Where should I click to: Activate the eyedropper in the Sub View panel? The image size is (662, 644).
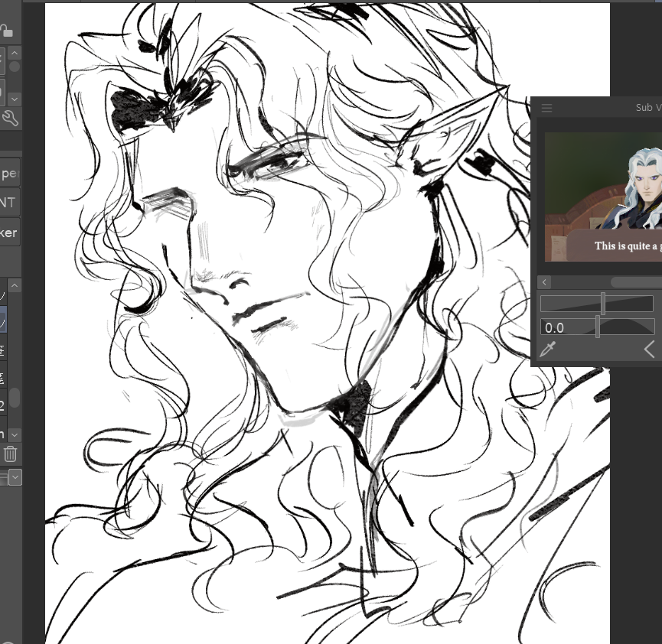coord(548,350)
